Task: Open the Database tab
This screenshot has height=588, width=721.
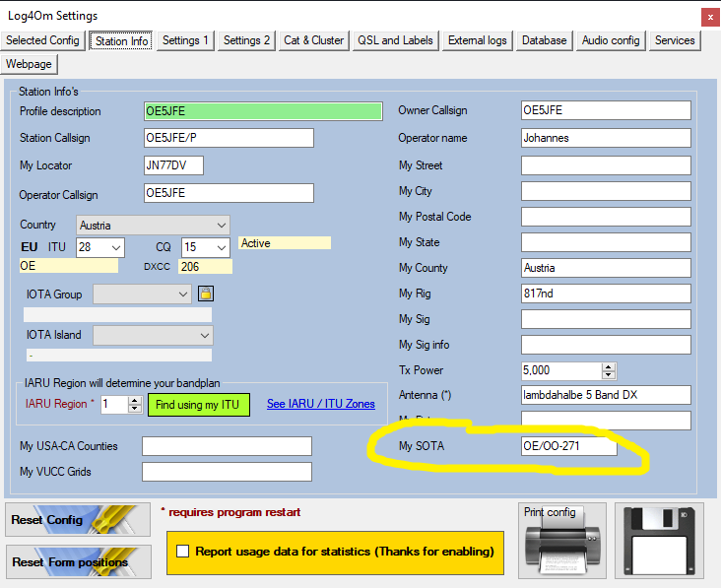Action: point(545,40)
